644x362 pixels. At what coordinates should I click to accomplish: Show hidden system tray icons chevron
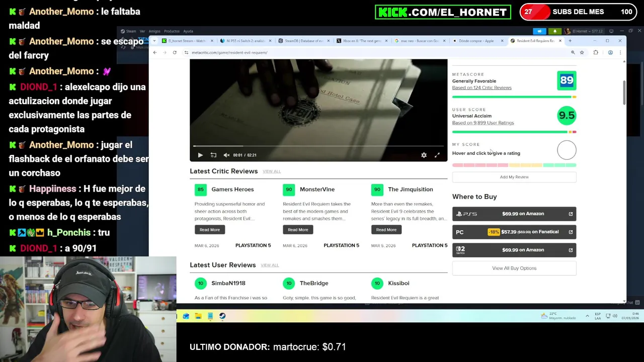(587, 316)
